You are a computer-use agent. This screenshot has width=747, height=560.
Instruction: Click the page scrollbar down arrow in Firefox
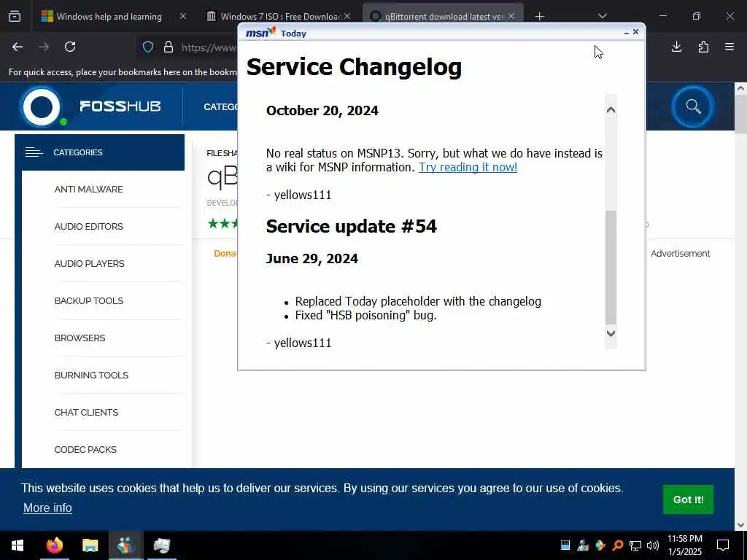click(x=740, y=525)
